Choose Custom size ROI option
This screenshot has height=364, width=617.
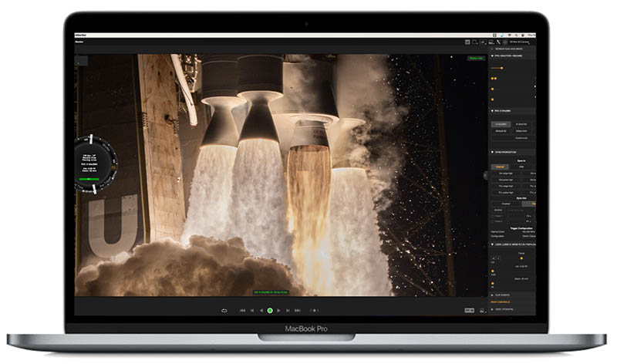(x=521, y=138)
